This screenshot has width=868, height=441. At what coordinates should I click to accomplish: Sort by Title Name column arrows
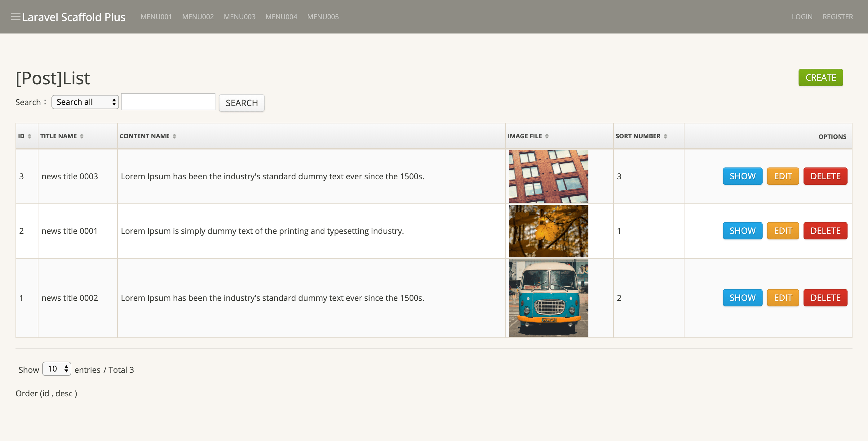[82, 136]
